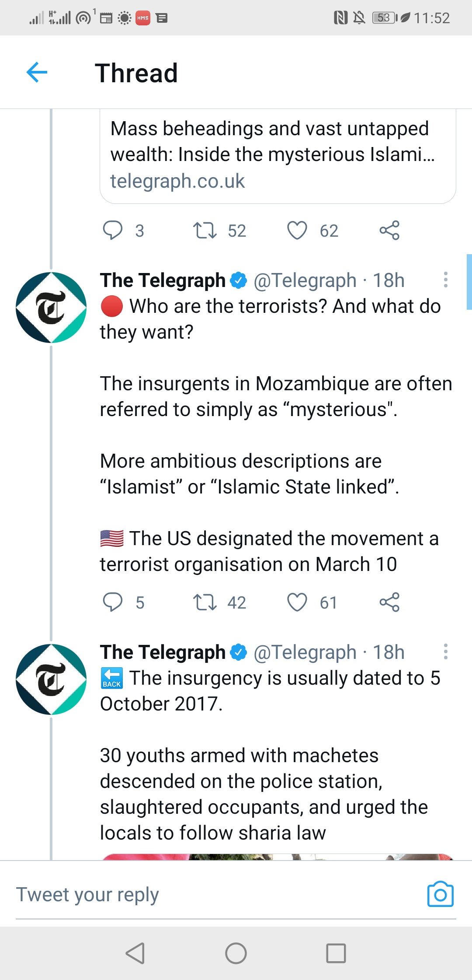Open camera to attach photo to reply
Viewport: 472px width, 980px height.
(440, 894)
